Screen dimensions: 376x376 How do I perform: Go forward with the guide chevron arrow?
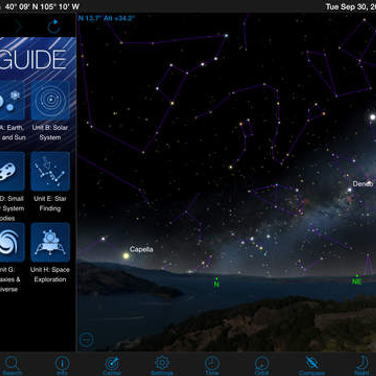(x=18, y=27)
